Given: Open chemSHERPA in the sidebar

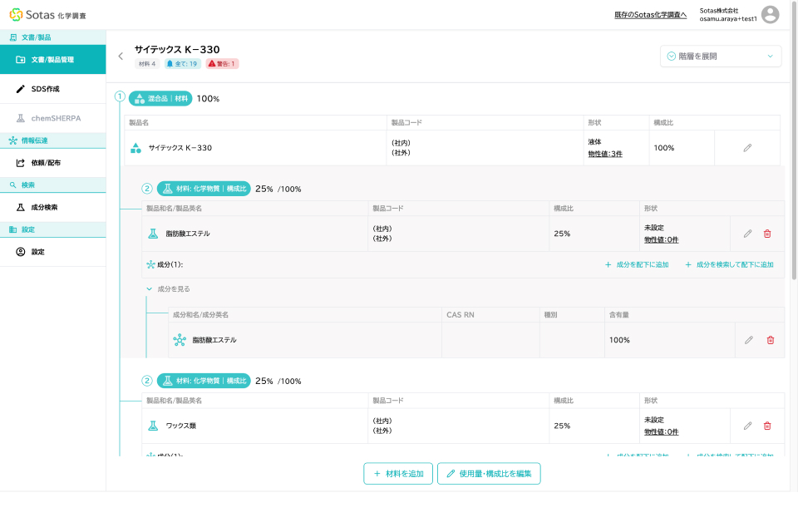Looking at the screenshot, I should point(53,118).
